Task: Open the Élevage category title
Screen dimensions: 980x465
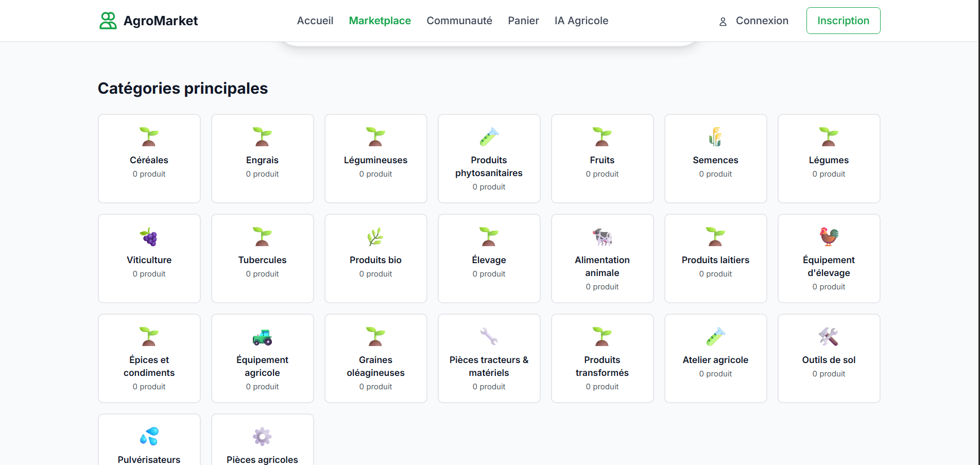Action: click(x=489, y=260)
